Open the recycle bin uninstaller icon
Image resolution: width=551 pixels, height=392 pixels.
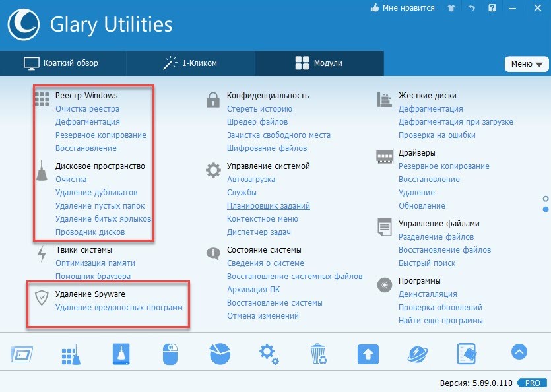pyautogui.click(x=318, y=354)
